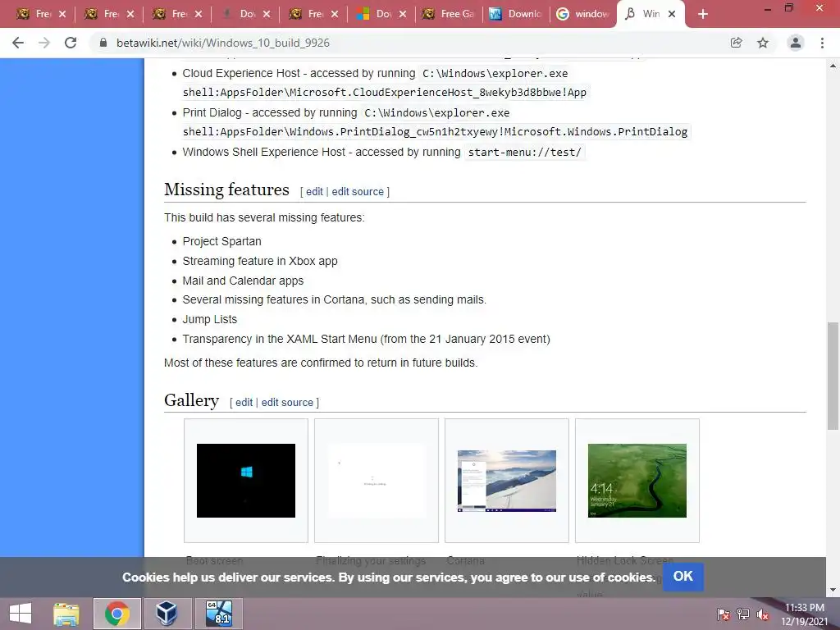This screenshot has width=840, height=630.
Task: Switch to the 'Downlo' tab
Action: click(517, 15)
